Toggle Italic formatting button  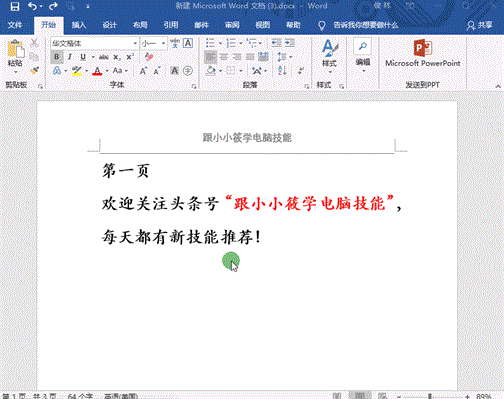(70, 57)
